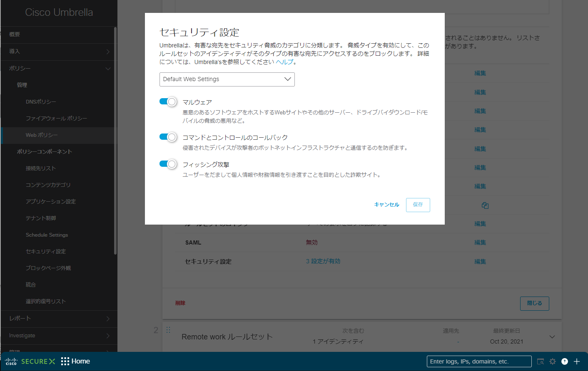588x371 pixels.
Task: Click the help question mark icon
Action: coord(565,361)
